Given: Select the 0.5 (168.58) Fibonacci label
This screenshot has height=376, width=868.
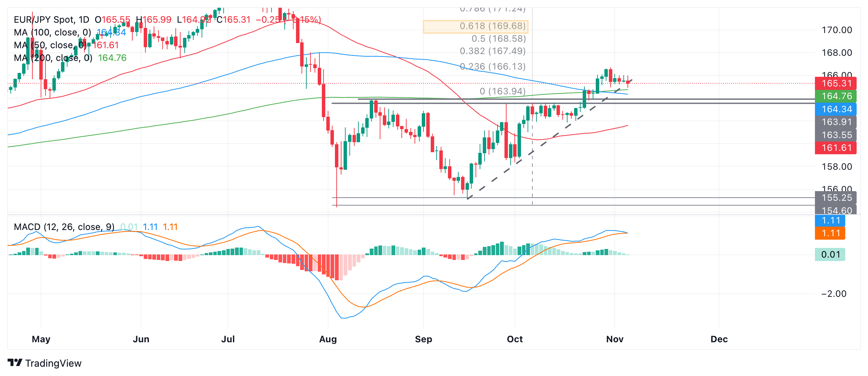Looking at the screenshot, I should (x=499, y=39).
